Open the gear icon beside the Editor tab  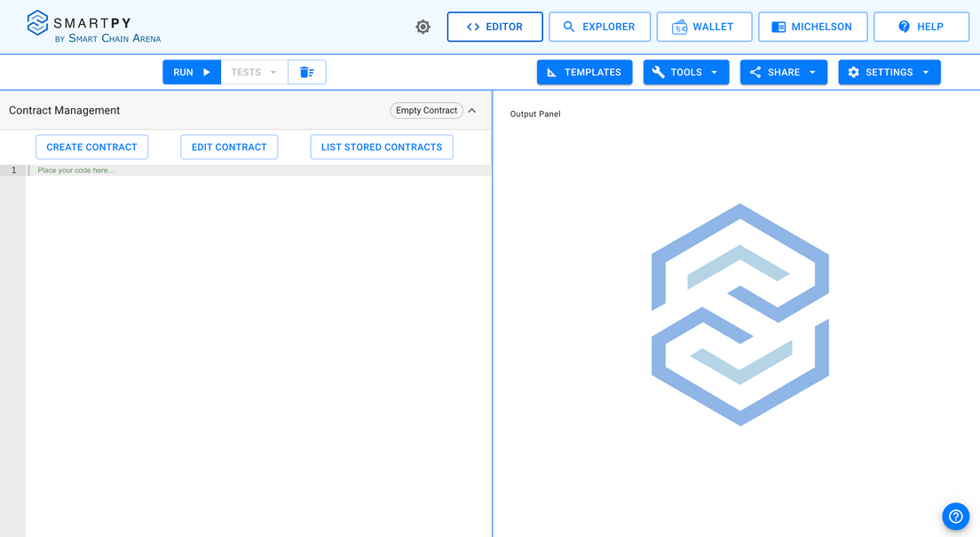coord(423,27)
